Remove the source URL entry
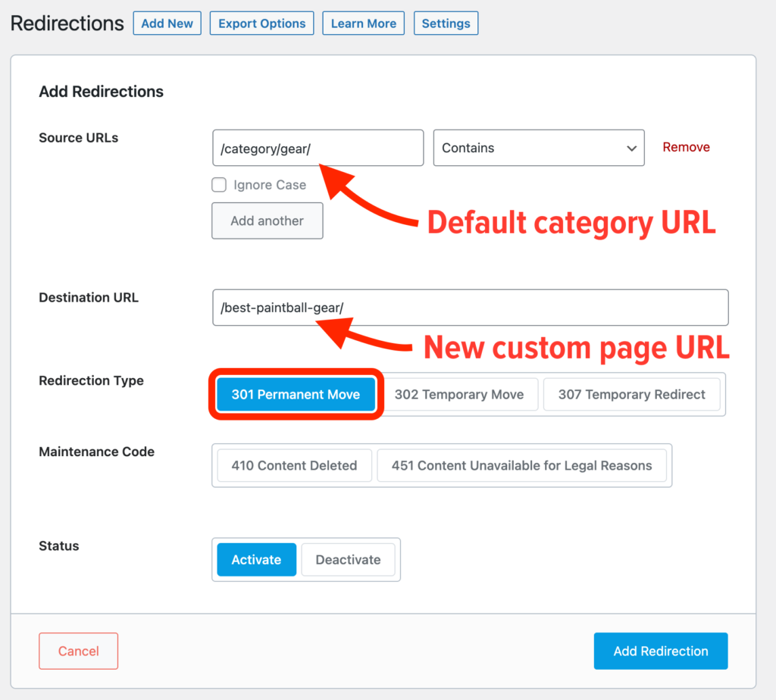776x700 pixels. (x=686, y=147)
